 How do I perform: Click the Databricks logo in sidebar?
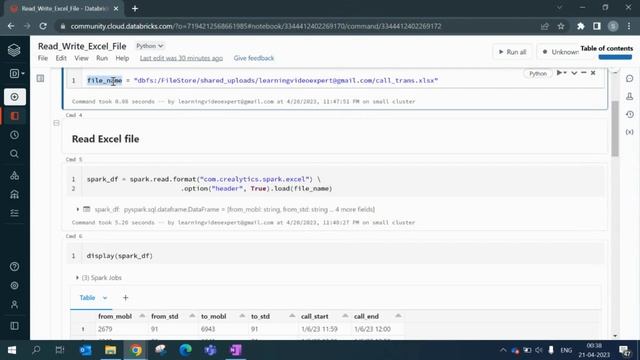tap(14, 50)
